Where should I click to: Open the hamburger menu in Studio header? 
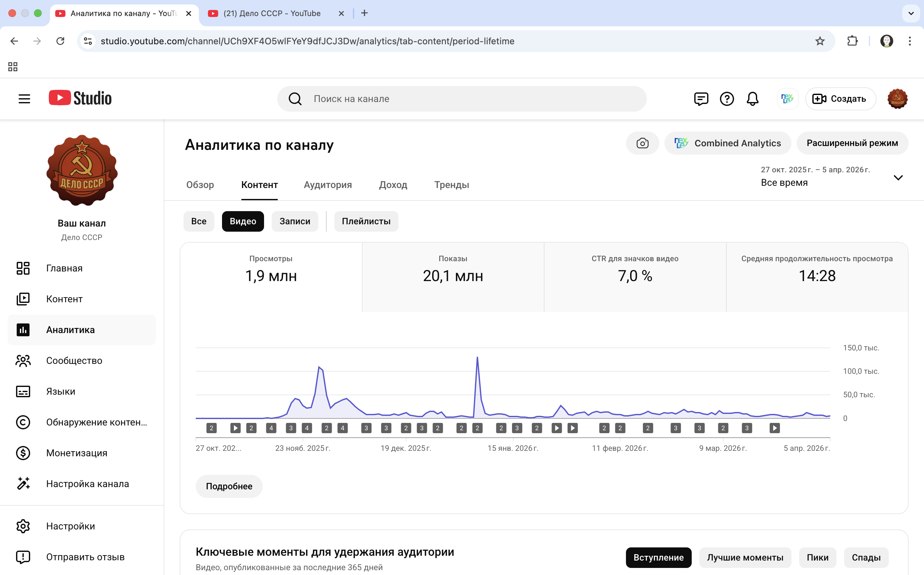coord(24,99)
